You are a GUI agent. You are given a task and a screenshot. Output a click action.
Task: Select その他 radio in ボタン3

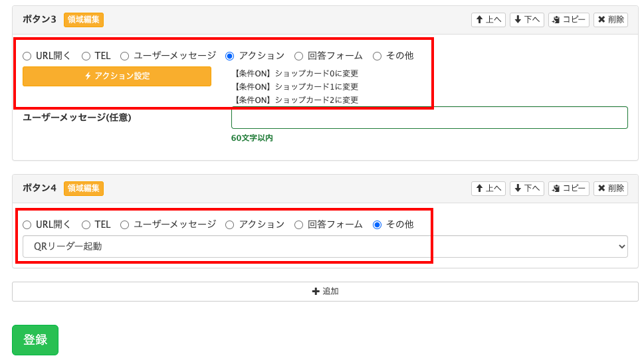(x=377, y=56)
